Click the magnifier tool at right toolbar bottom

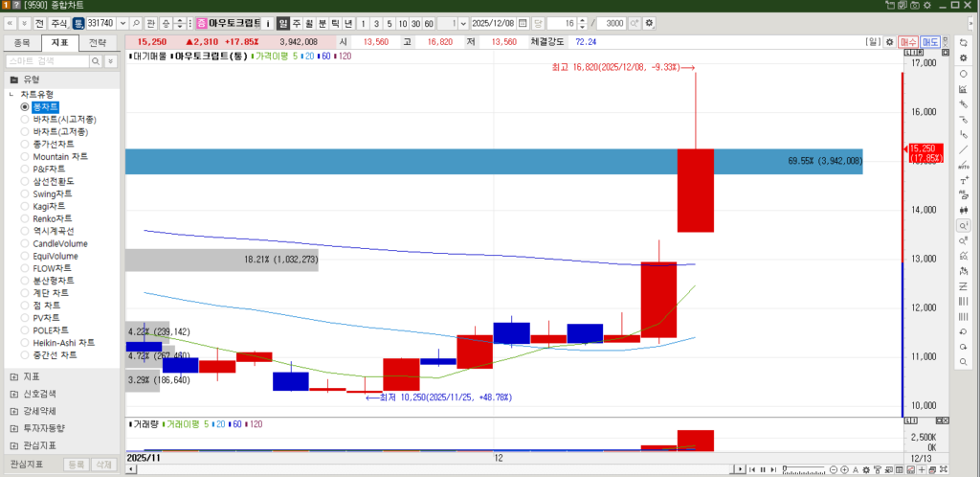pos(964,360)
